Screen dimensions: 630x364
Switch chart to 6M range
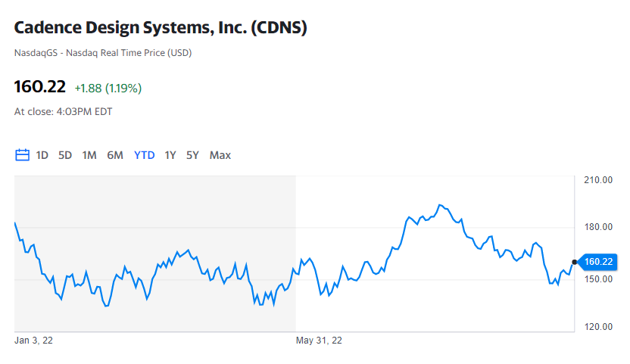tap(115, 155)
